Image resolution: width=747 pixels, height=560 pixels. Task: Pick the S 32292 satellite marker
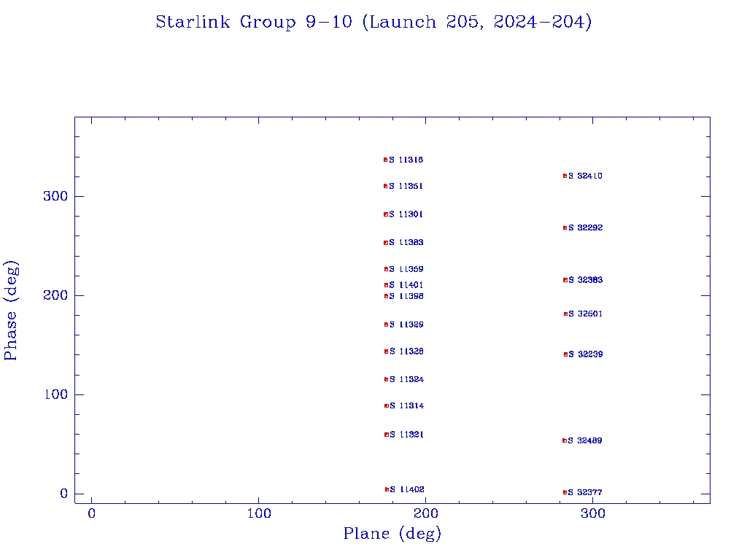(565, 227)
